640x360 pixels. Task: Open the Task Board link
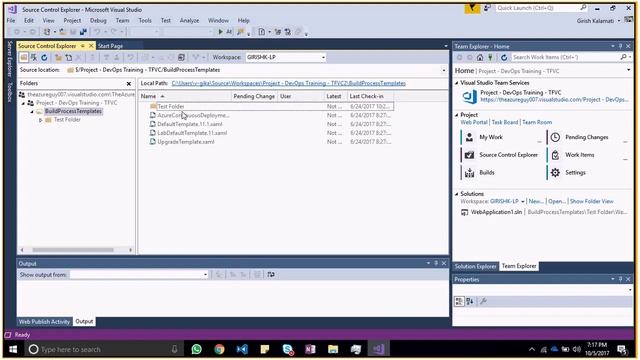504,122
